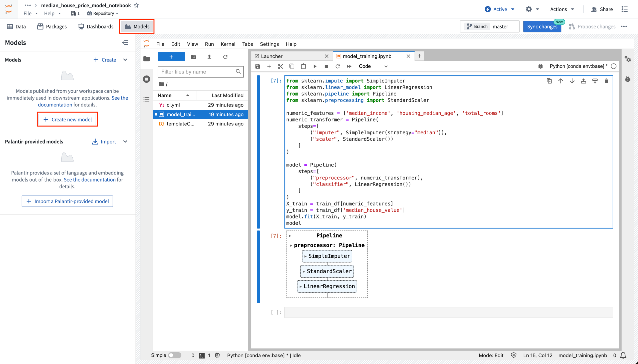Move the active cell up
This screenshot has width=638, height=364.
561,81
